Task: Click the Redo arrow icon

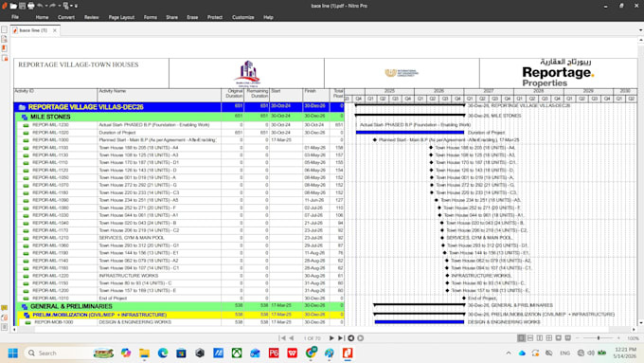Action: click(53, 6)
